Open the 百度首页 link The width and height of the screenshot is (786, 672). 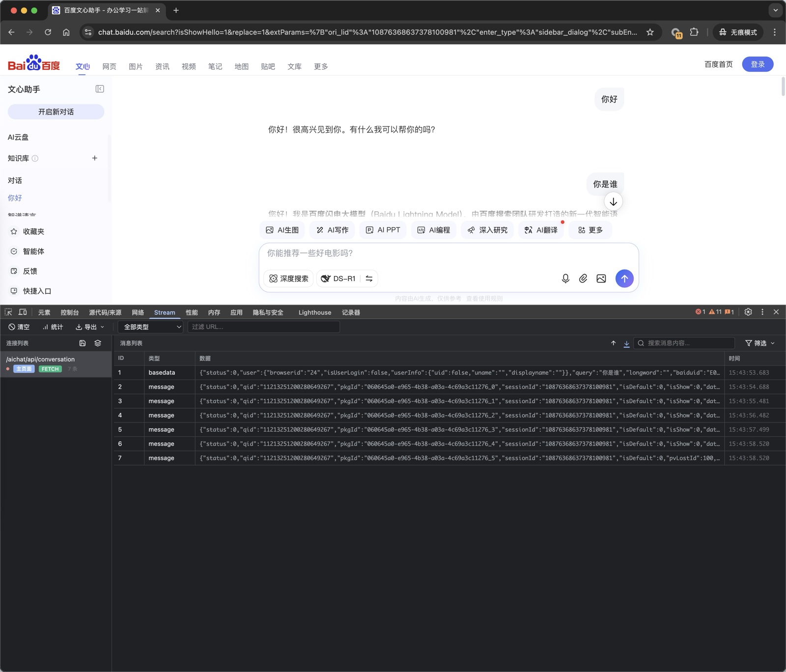pyautogui.click(x=719, y=64)
